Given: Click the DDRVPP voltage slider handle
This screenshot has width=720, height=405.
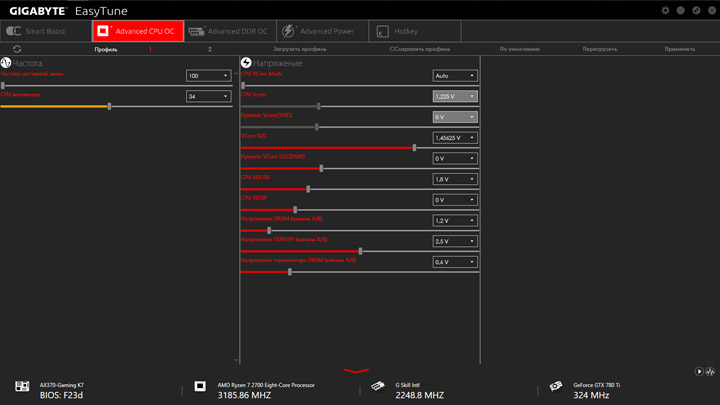Looking at the screenshot, I should pyautogui.click(x=360, y=251).
